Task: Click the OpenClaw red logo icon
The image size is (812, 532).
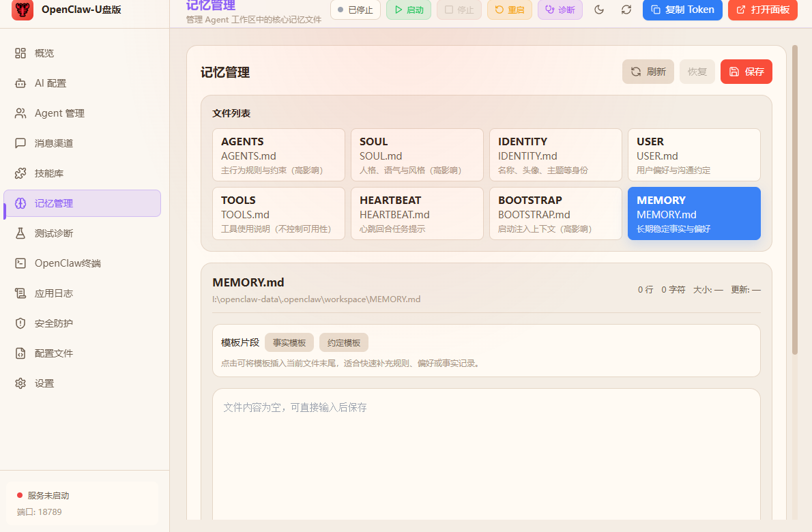Action: point(23,10)
